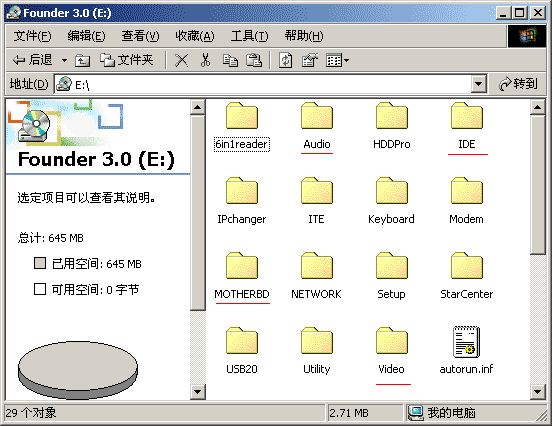
Task: Select the Keyboard folder icon
Action: pyautogui.click(x=391, y=191)
